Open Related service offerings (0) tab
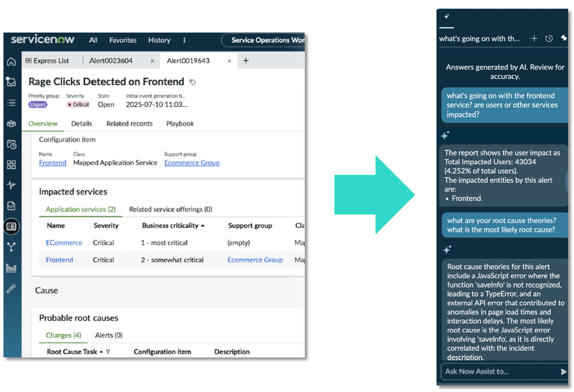574x392 pixels. 170,209
